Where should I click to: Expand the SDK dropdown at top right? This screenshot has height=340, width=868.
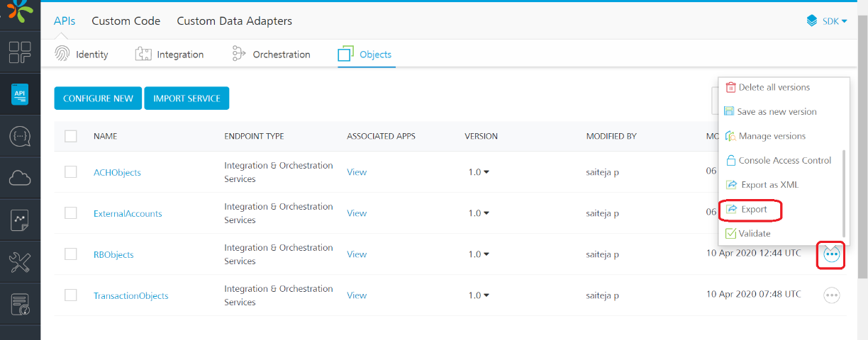point(827,21)
